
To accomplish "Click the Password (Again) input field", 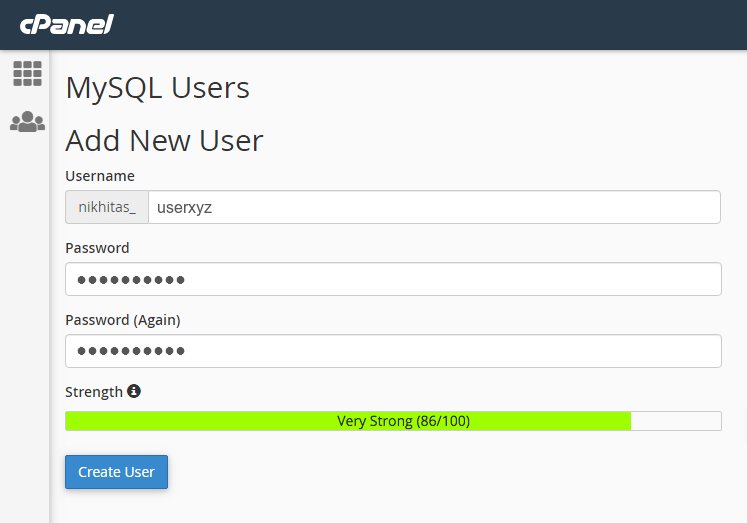I will click(x=393, y=351).
